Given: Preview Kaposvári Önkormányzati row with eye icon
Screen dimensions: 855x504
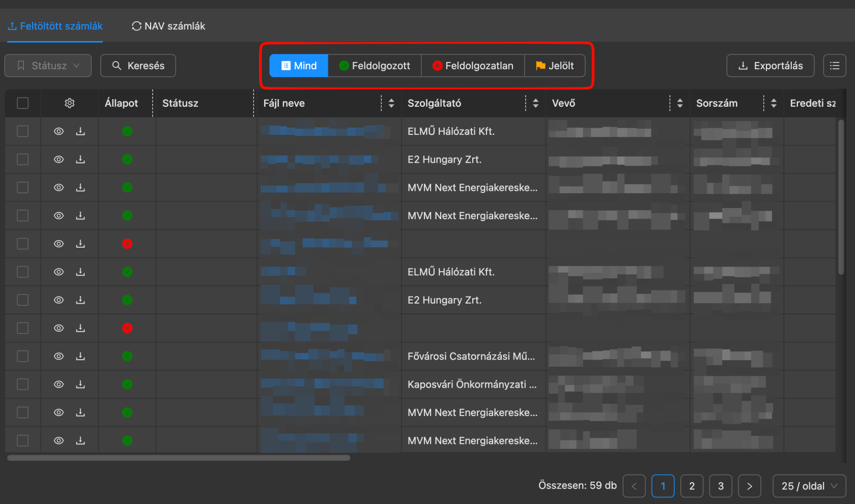Looking at the screenshot, I should point(59,384).
